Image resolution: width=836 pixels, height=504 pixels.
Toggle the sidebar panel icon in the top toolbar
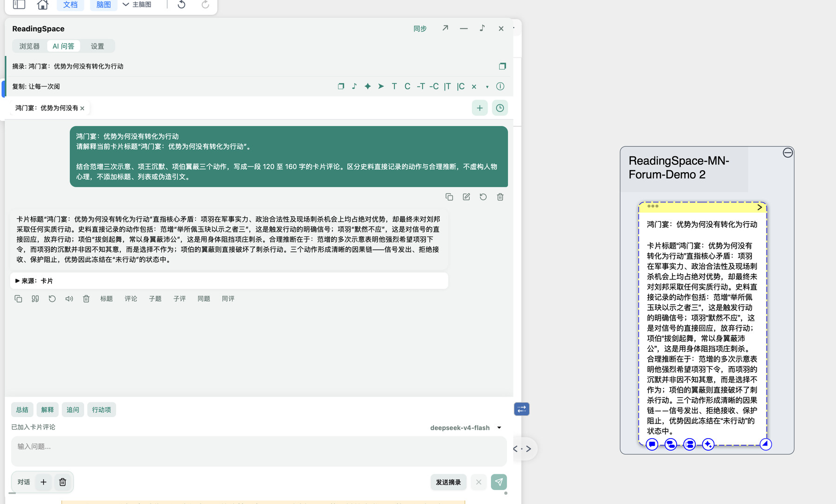coord(19,5)
